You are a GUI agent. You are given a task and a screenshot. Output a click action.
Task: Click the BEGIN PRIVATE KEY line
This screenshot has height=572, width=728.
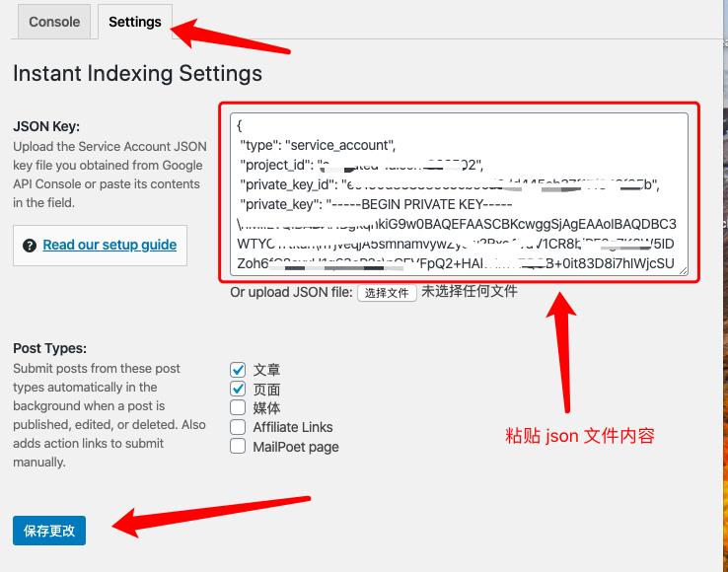pyautogui.click(x=376, y=204)
